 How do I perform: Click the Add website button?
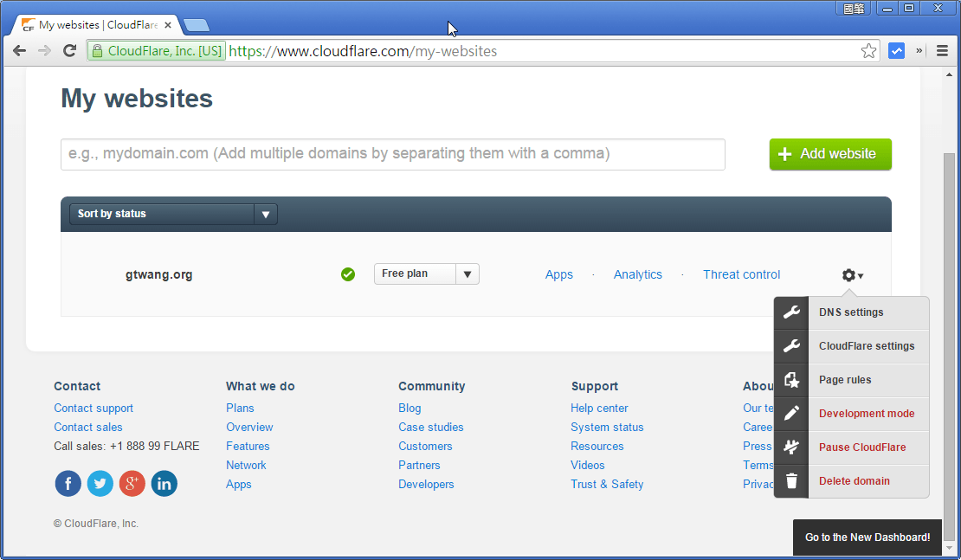click(829, 154)
